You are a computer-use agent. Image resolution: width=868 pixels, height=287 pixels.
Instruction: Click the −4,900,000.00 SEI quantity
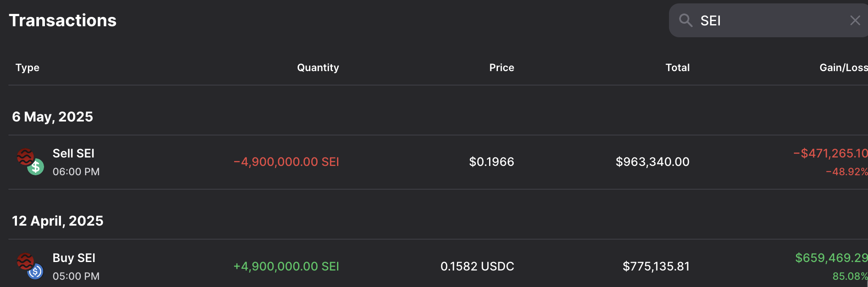(x=286, y=162)
